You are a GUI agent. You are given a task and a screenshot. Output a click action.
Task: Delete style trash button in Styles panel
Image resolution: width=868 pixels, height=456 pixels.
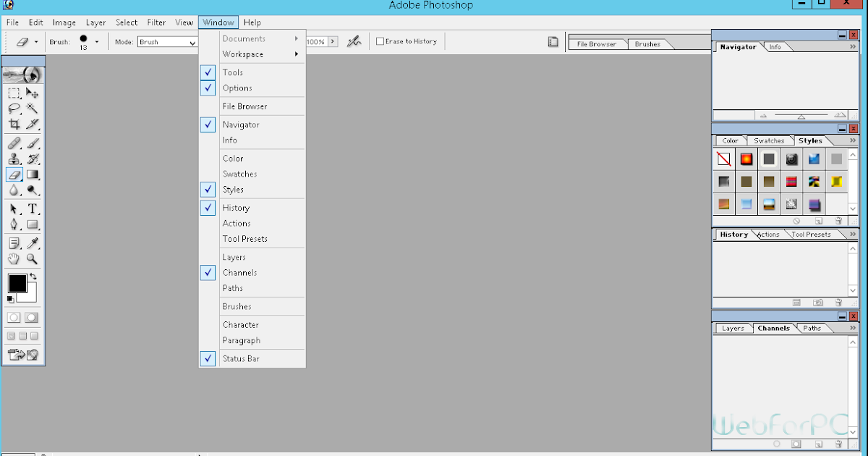839,221
